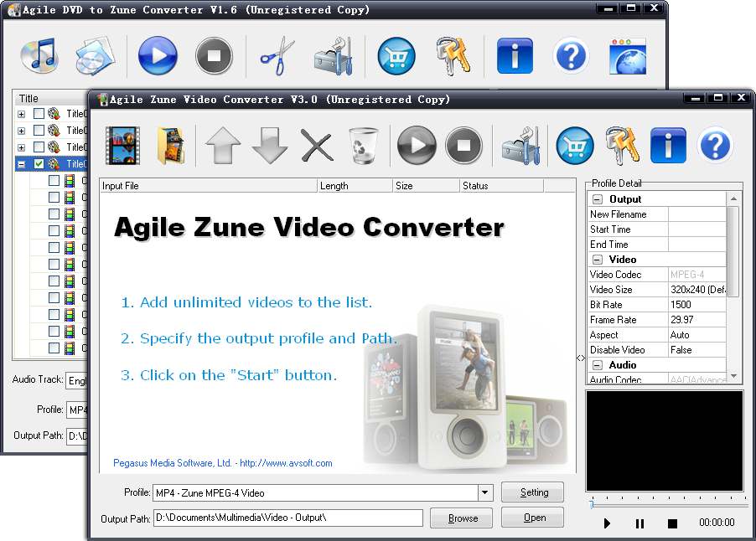The height and width of the screenshot is (541, 756).
Task: Click the black video preview area
Action: click(x=665, y=441)
